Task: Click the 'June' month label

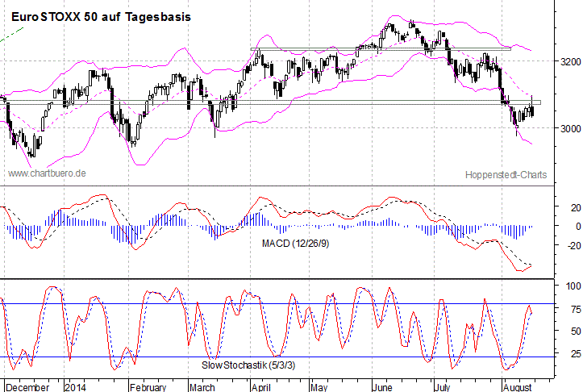Action: coord(382,387)
